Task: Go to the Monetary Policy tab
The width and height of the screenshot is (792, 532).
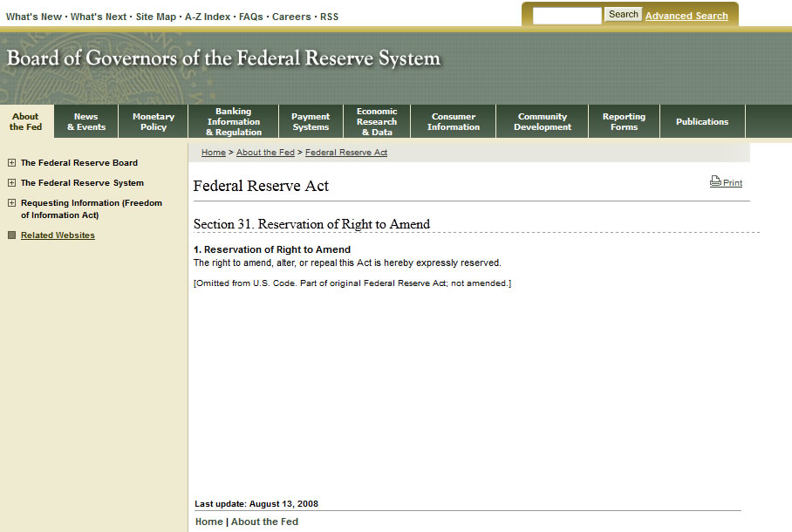Action: 153,121
